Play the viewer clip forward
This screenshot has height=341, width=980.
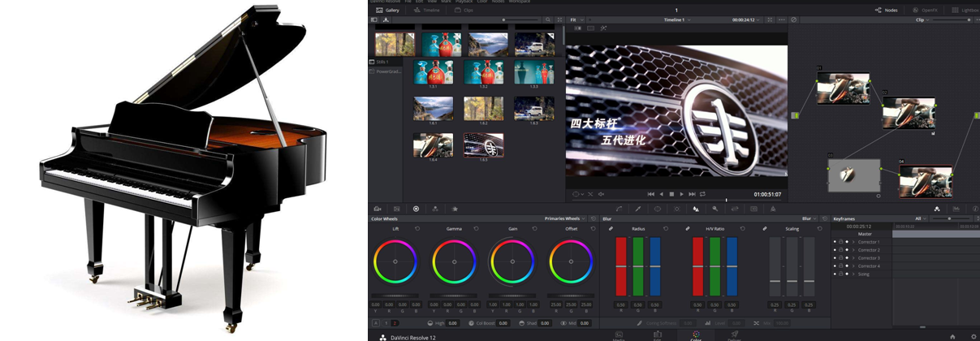tap(682, 194)
